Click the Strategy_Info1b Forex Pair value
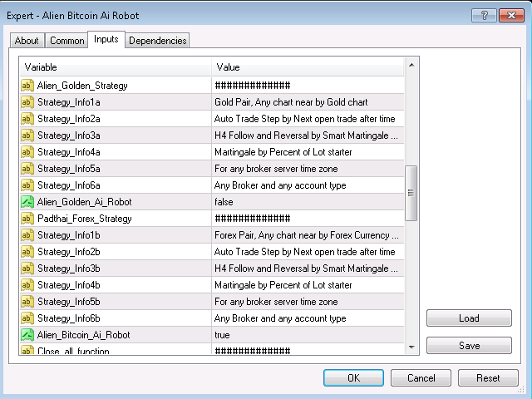Viewport: 532px width, 399px height. pos(307,235)
